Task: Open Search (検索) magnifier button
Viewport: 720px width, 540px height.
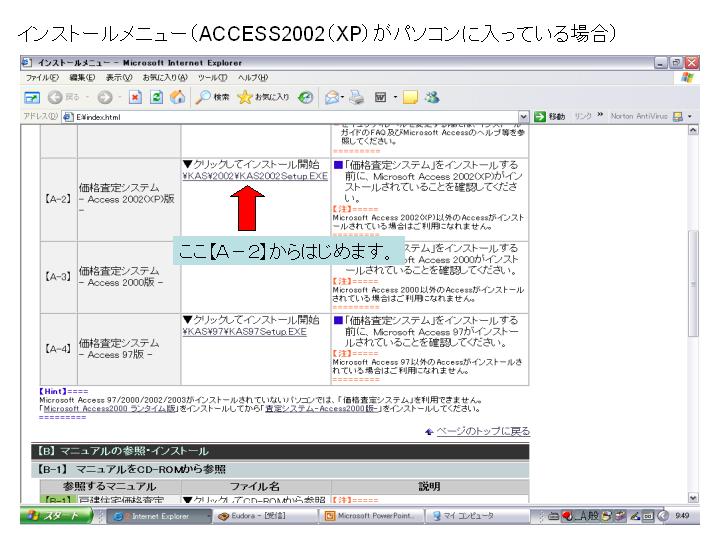Action: coord(212,97)
